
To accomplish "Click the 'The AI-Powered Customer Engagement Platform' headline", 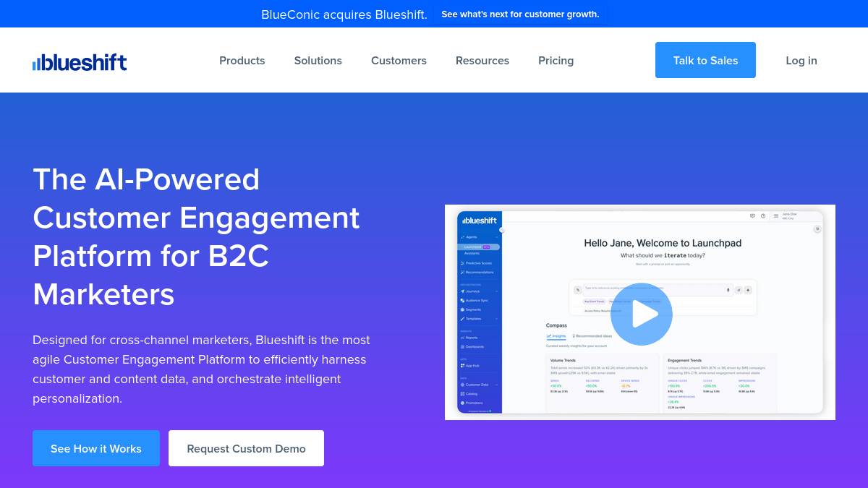I will pyautogui.click(x=196, y=236).
